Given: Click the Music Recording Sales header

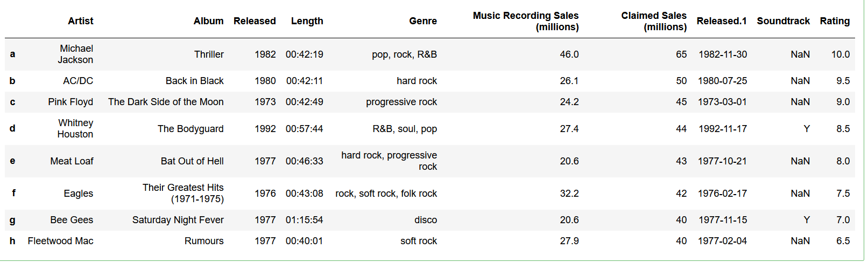Looking at the screenshot, I should click(x=525, y=21).
